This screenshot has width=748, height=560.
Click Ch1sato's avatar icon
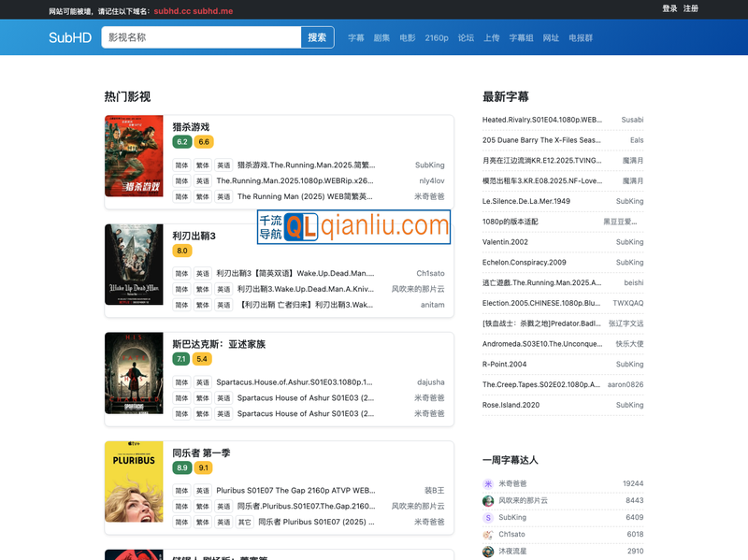[488, 534]
